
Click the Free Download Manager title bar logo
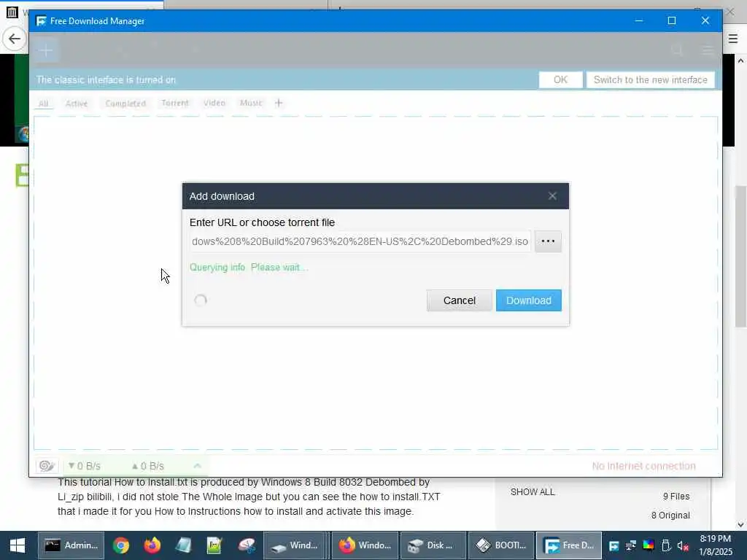point(41,21)
